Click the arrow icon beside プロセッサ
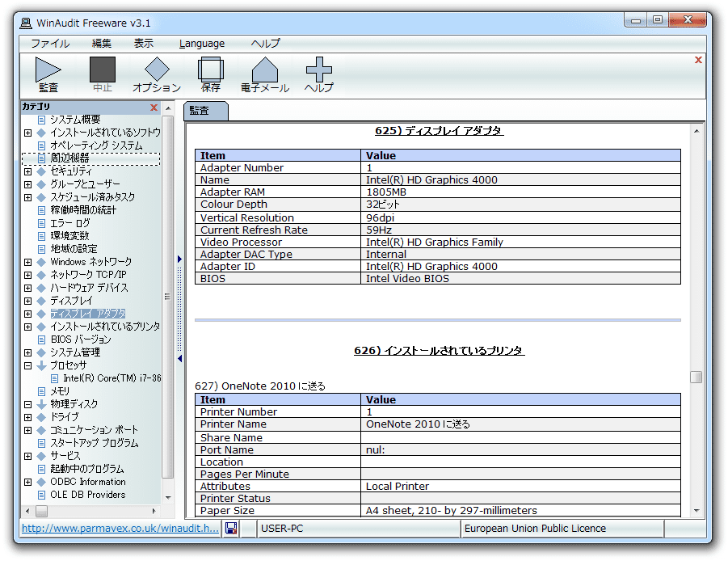 [41, 365]
